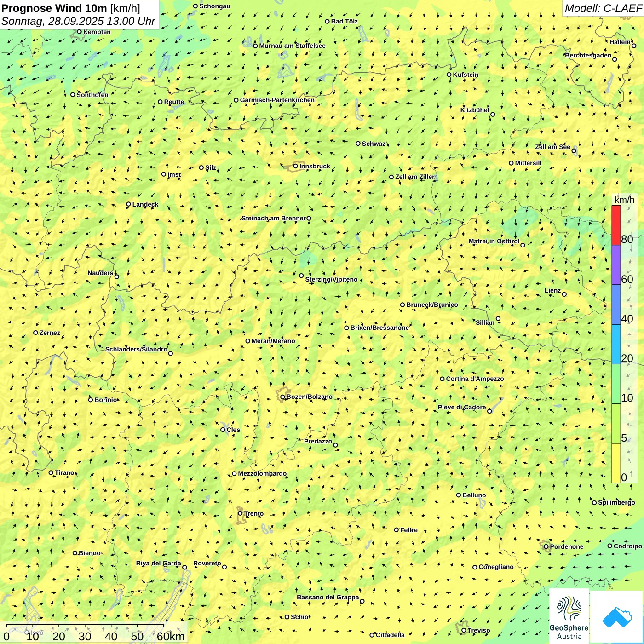Click the 'km/h' legend unit label
This screenshot has height=644, width=644.
pos(624,199)
